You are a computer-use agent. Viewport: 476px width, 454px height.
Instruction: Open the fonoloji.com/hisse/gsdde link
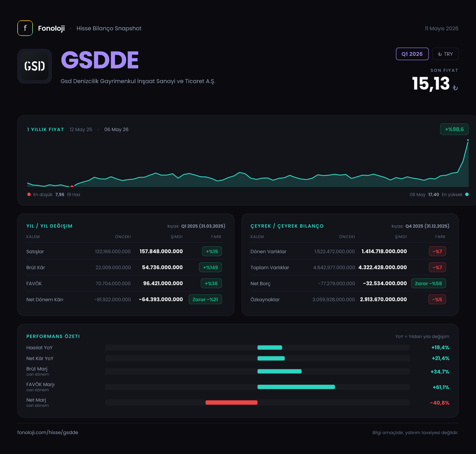[x=48, y=432]
